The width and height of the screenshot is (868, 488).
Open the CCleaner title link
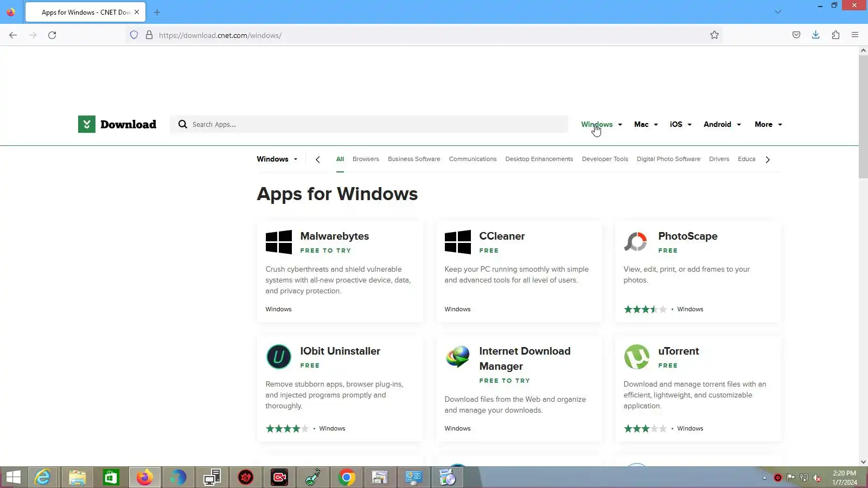[502, 236]
